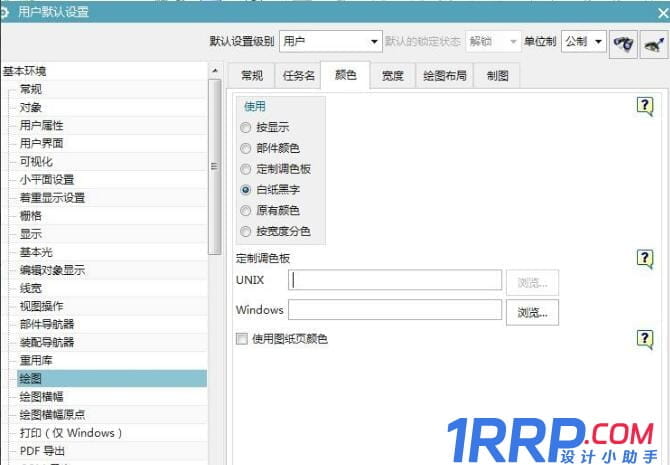Select 小平面设置 in the tree
This screenshot has height=465, width=670.
point(47,180)
